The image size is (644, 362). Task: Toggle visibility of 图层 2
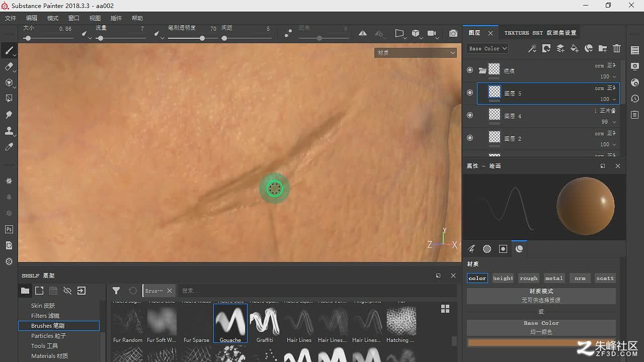pyautogui.click(x=470, y=138)
